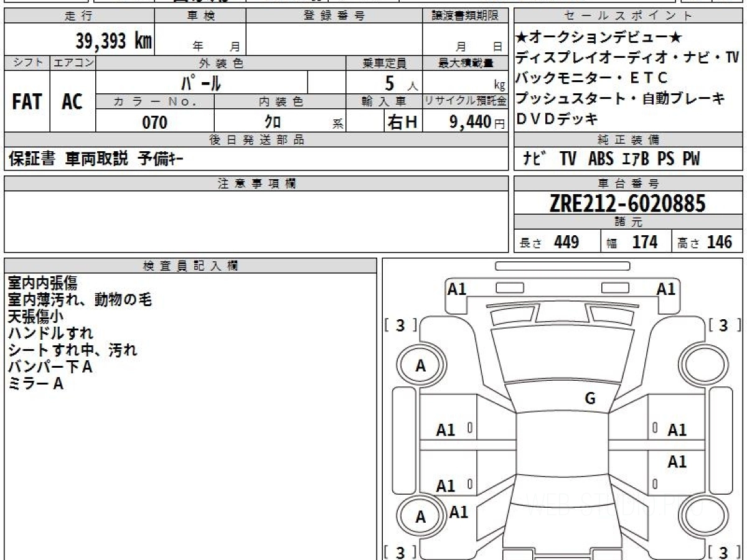Click the 外装色 header cell
Screen dimensions: 747x560
coord(221,63)
